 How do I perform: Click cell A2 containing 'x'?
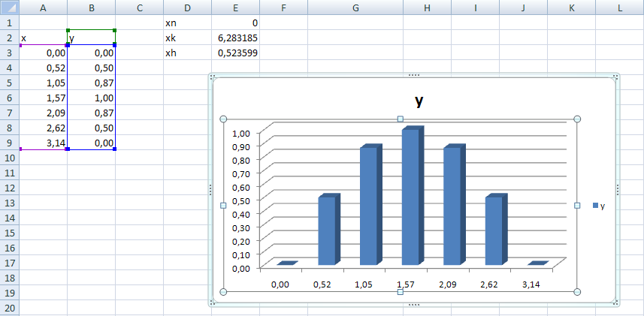tap(43, 38)
